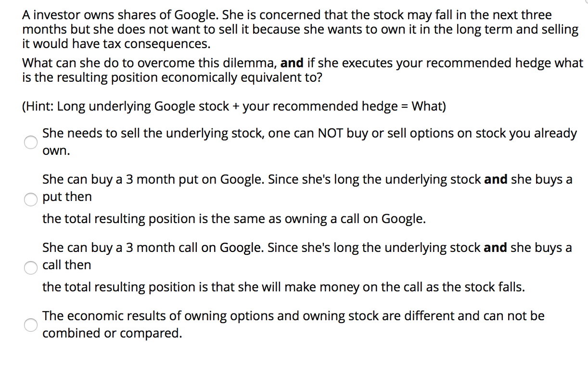Viewport: 588px width, 376px height.
Task: Select the radio button for the put option answer
Action: pos(30,200)
